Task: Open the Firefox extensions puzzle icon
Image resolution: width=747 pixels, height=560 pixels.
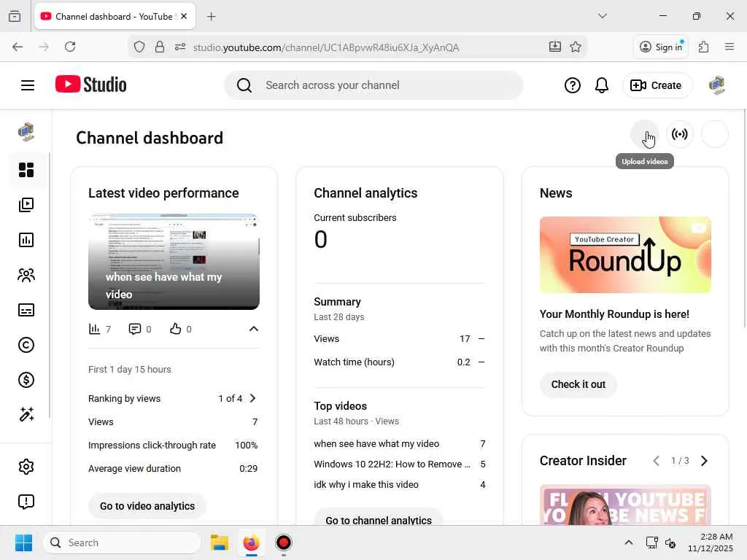Action: pos(704,47)
